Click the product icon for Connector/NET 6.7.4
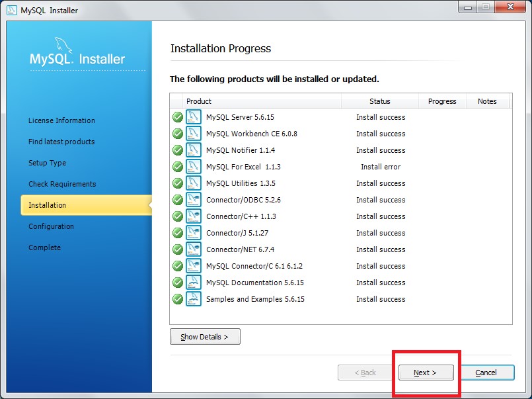The image size is (532, 399). (194, 249)
